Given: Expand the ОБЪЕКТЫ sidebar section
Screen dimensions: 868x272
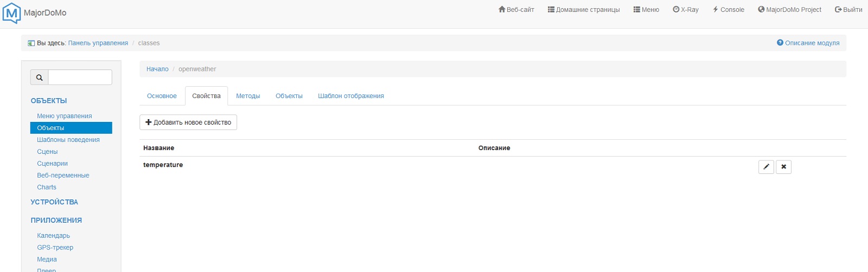Looking at the screenshot, I should (49, 101).
